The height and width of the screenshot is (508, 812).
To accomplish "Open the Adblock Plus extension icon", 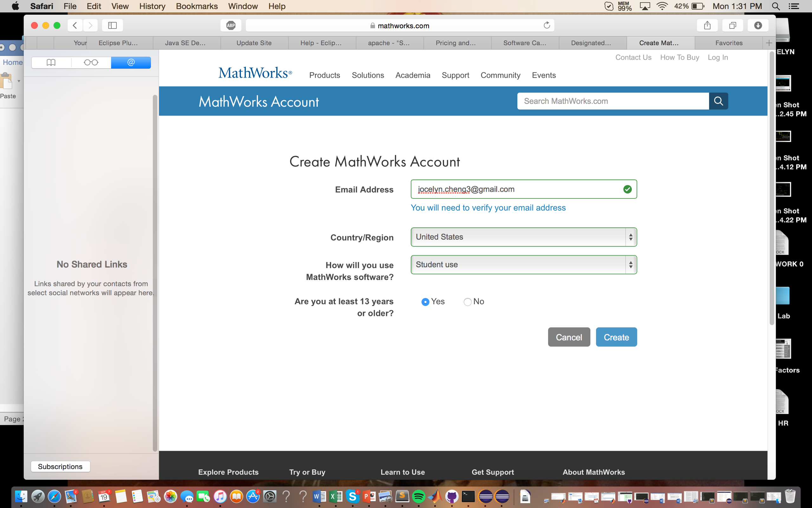I will tap(231, 25).
